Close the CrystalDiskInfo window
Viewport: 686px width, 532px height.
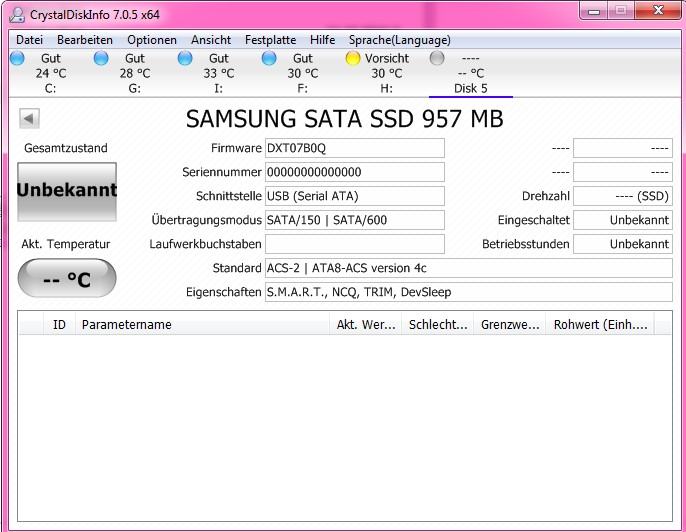(657, 11)
